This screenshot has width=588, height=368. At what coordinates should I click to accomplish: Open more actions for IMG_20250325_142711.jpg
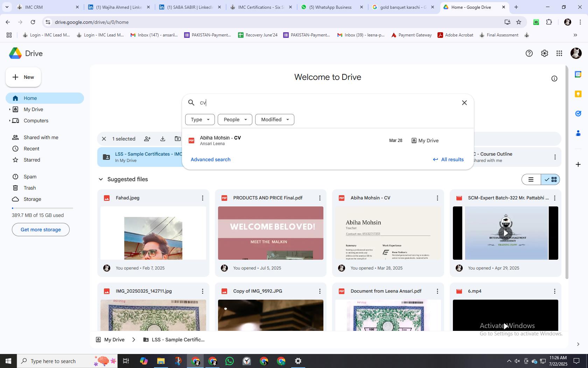coord(202,291)
